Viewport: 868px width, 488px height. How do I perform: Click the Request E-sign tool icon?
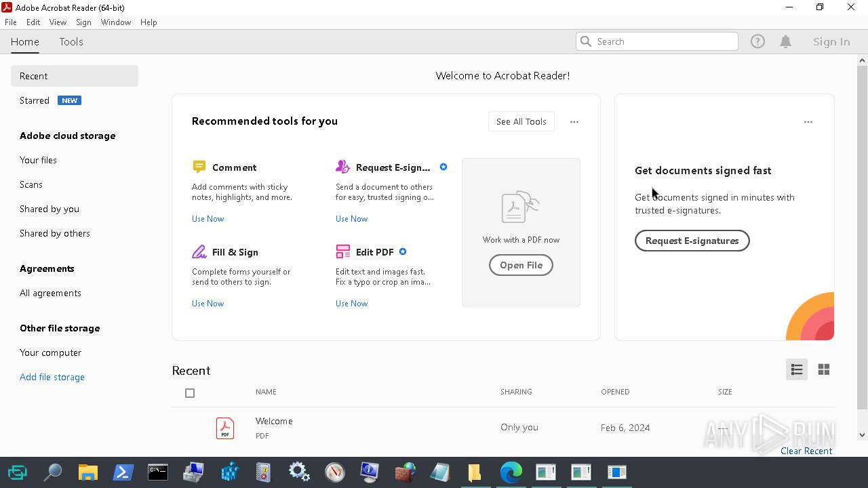342,167
